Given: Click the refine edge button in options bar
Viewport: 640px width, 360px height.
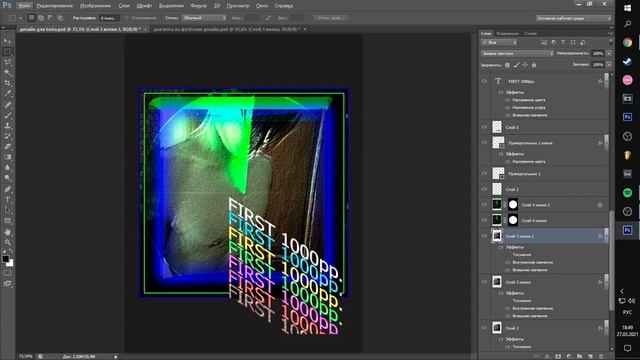Looking at the screenshot, I should pyautogui.click(x=331, y=18).
